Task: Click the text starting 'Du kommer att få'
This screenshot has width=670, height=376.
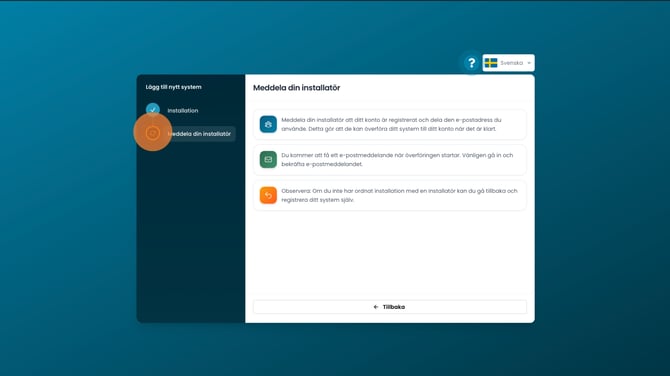Action: pyautogui.click(x=397, y=159)
